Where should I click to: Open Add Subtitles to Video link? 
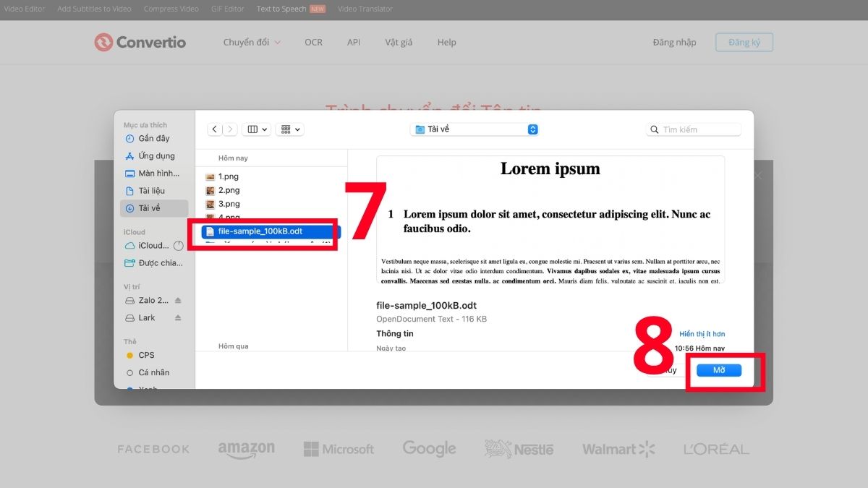point(94,9)
